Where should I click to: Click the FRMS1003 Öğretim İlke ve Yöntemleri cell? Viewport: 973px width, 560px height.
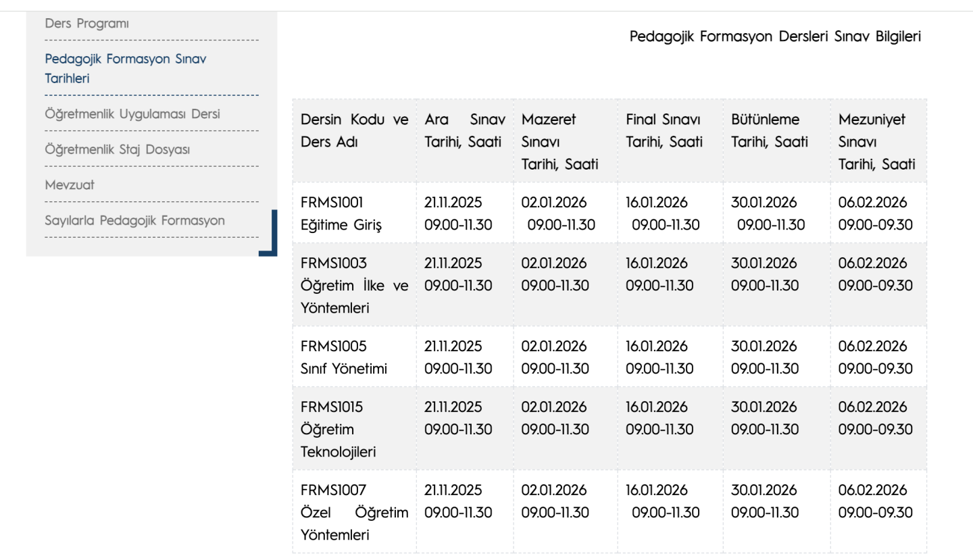[x=354, y=285]
